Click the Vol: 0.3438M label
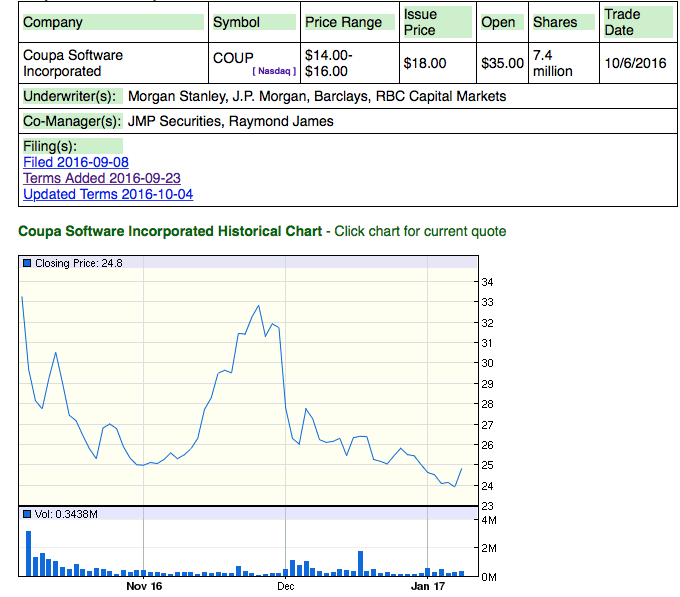This screenshot has width=680, height=597. point(66,514)
